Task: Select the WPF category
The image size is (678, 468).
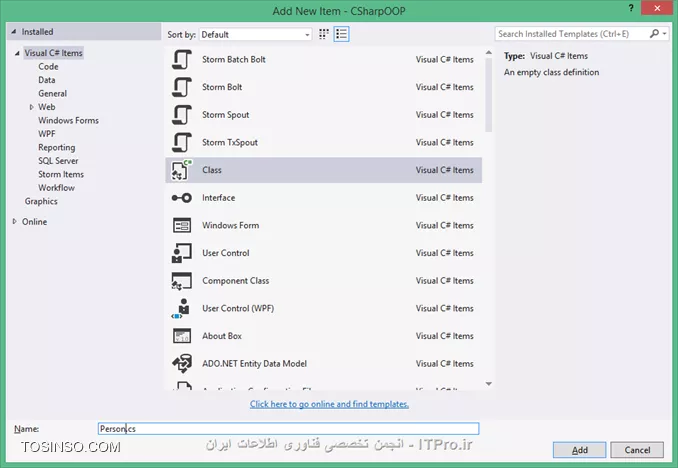Action: (x=47, y=134)
